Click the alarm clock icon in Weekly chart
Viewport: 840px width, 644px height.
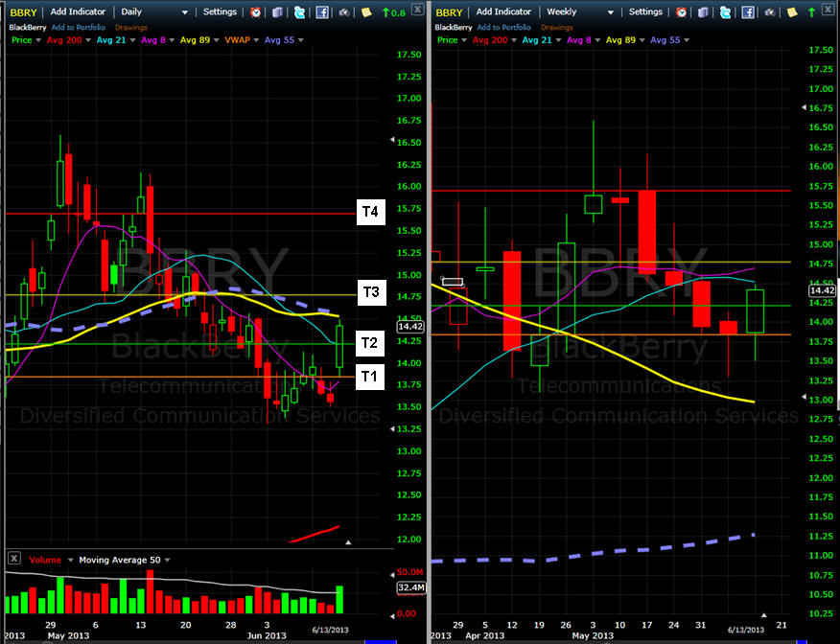click(683, 12)
